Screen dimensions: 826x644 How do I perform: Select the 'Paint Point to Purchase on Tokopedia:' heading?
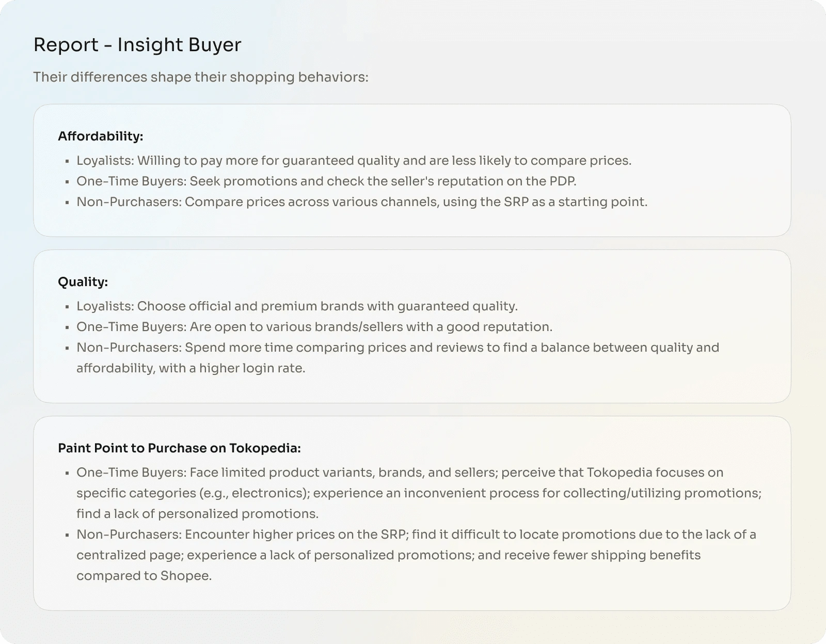pyautogui.click(x=179, y=448)
